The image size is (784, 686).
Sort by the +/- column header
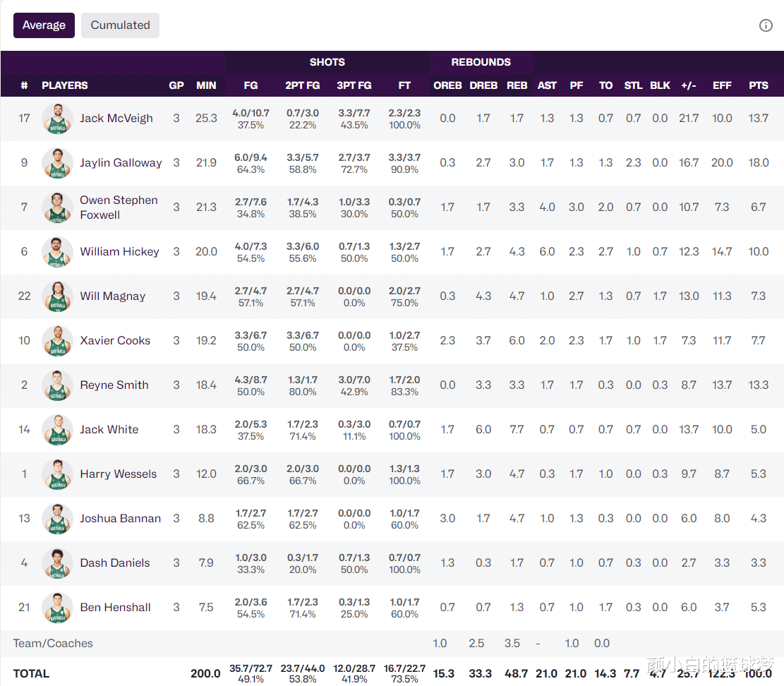pyautogui.click(x=689, y=85)
